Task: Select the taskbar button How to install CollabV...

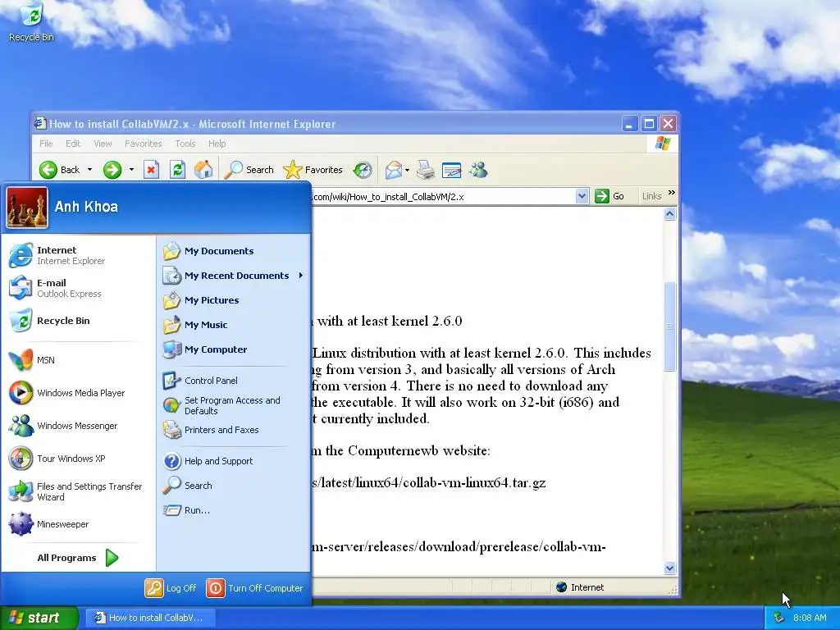Action: 151,618
